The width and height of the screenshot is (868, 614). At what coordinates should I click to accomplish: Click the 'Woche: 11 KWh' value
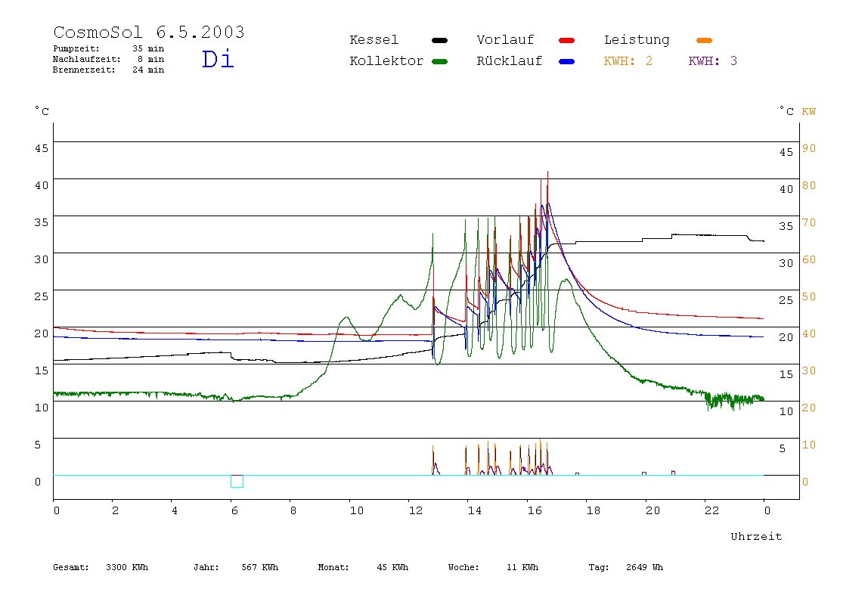point(522,567)
